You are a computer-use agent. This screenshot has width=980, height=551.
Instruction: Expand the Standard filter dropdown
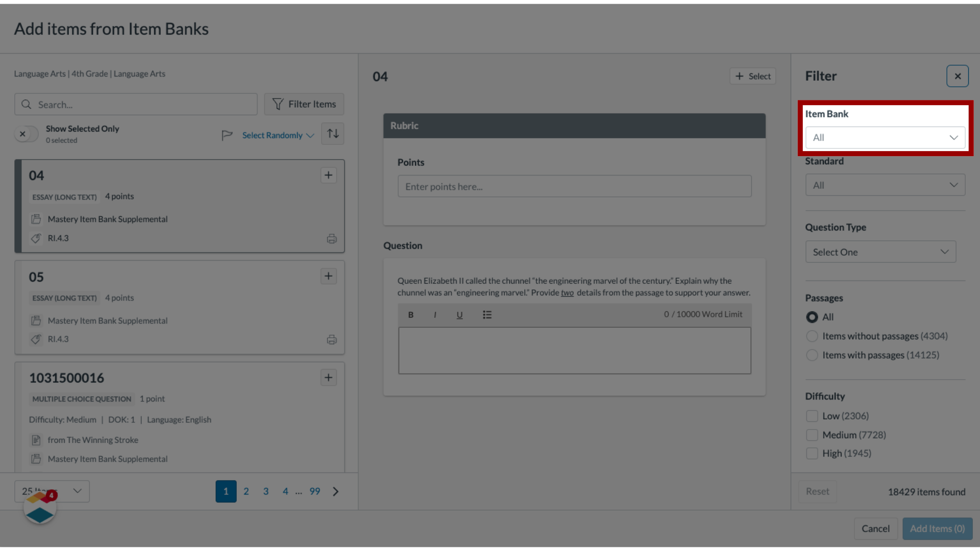pyautogui.click(x=885, y=185)
